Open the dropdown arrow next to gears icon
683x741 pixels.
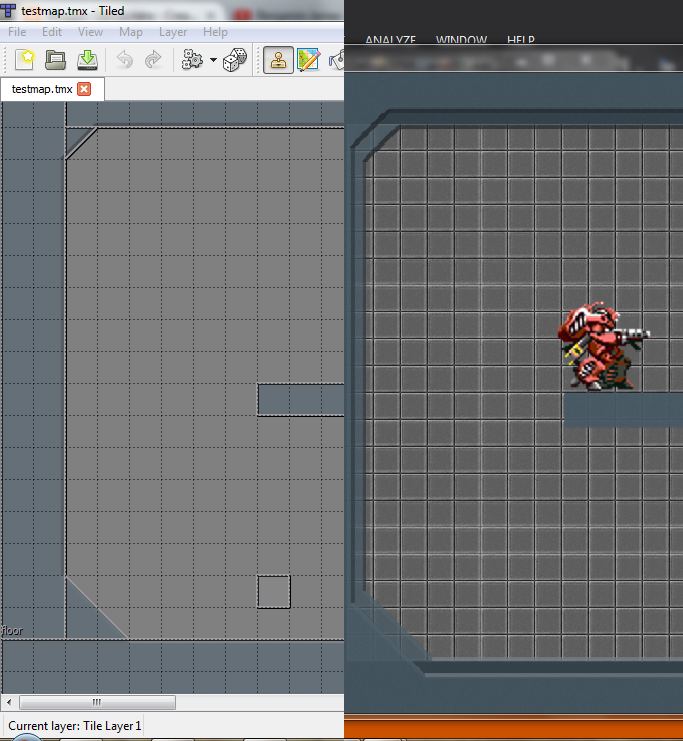coord(213,60)
